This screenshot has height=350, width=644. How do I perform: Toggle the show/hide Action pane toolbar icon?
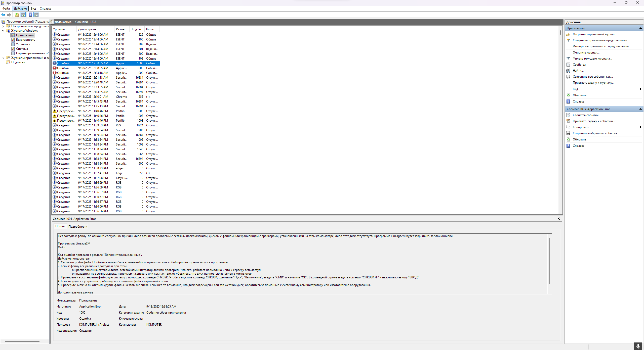(x=36, y=15)
